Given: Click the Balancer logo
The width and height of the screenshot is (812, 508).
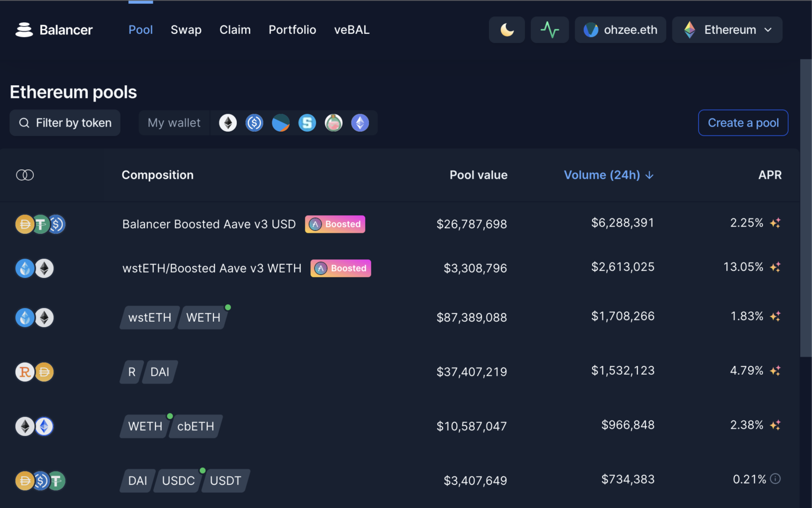Looking at the screenshot, I should 54,30.
